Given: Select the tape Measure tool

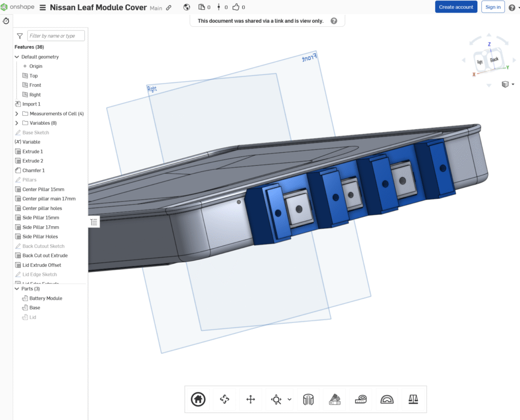Looking at the screenshot, I should (361, 399).
